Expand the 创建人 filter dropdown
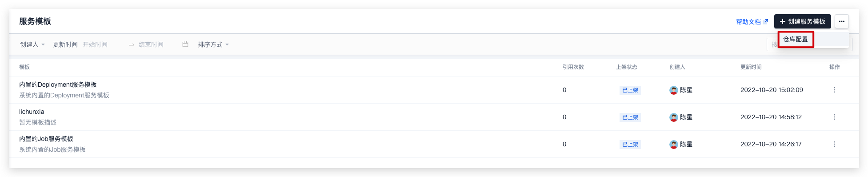 [32, 44]
